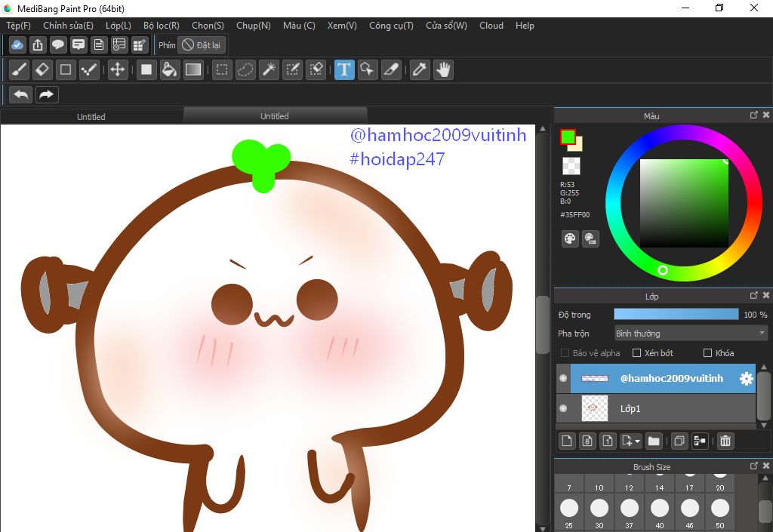Screen dimensions: 773x532
Task: Select the Select Pen tool
Action: coord(292,69)
